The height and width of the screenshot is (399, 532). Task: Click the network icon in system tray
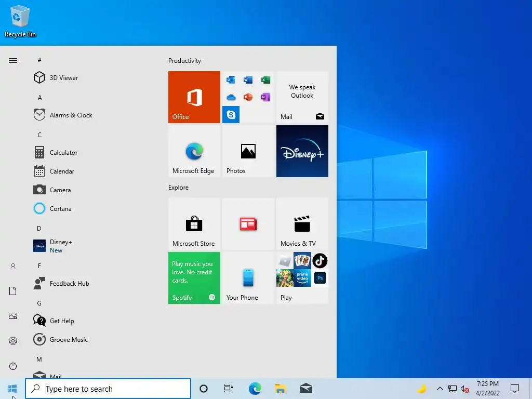tap(453, 389)
